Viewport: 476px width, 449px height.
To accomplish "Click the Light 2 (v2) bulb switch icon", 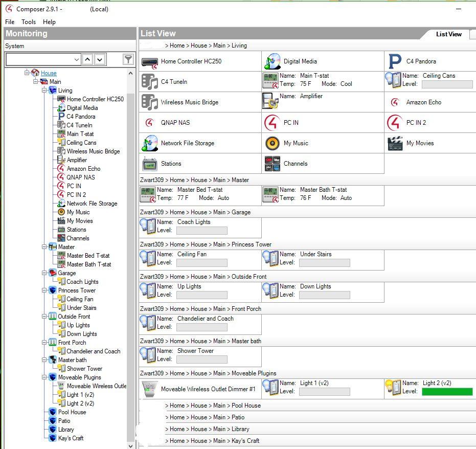I will [x=393, y=388].
